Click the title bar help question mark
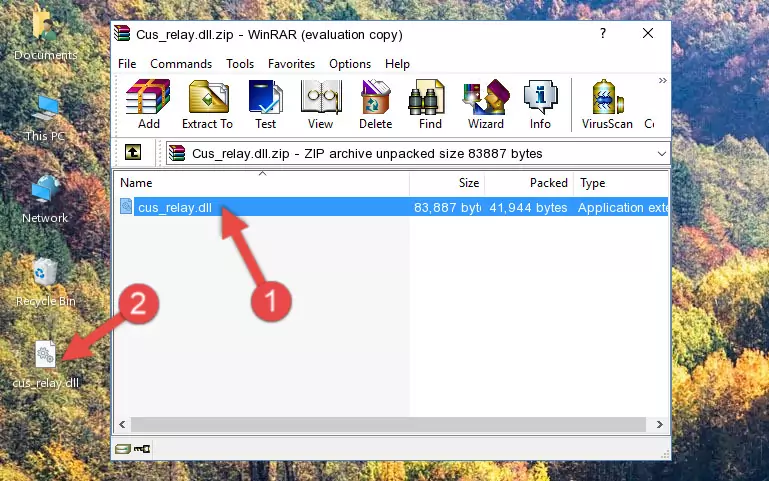Screen dimensions: 769x481 tap(603, 33)
